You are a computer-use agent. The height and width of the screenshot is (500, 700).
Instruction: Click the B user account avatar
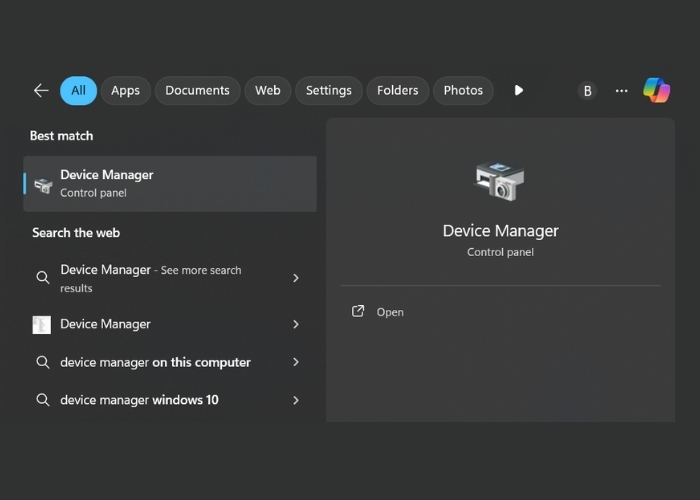click(587, 91)
